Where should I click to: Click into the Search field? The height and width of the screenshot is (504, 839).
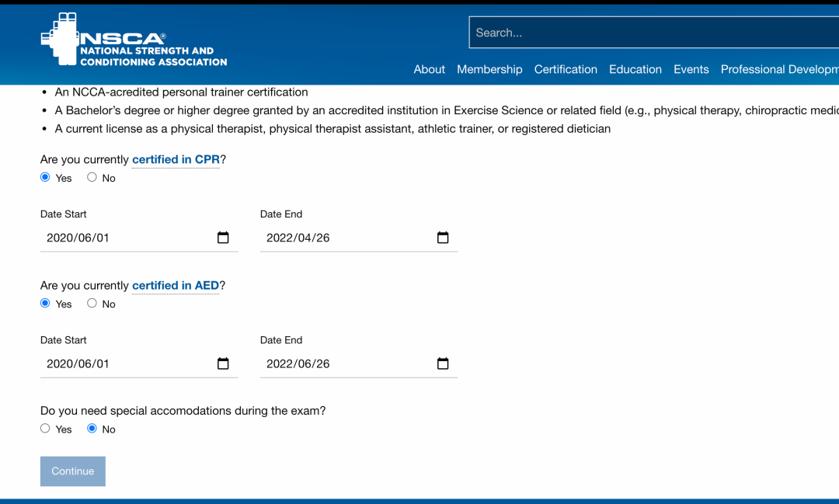(x=653, y=33)
